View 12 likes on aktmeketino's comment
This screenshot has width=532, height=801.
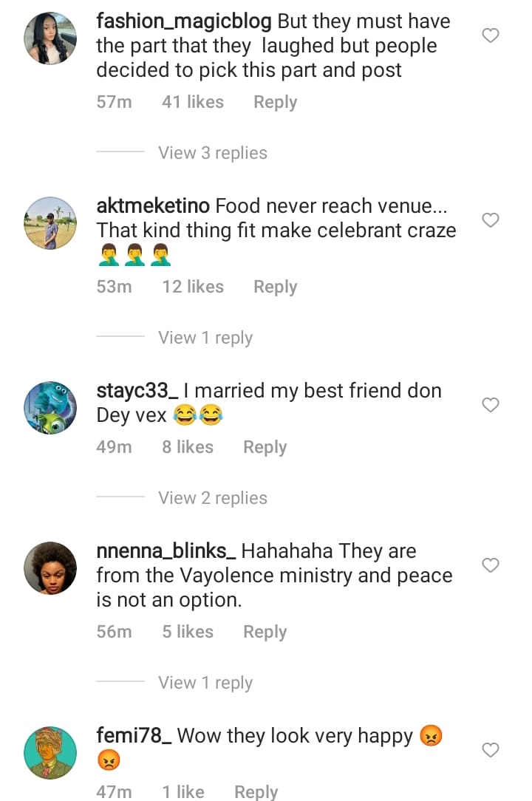pyautogui.click(x=192, y=287)
